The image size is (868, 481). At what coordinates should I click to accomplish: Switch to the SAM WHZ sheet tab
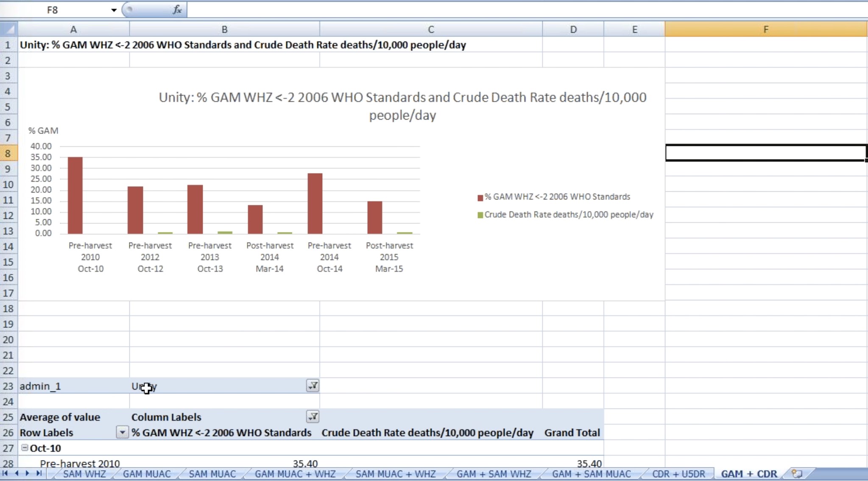tap(84, 474)
